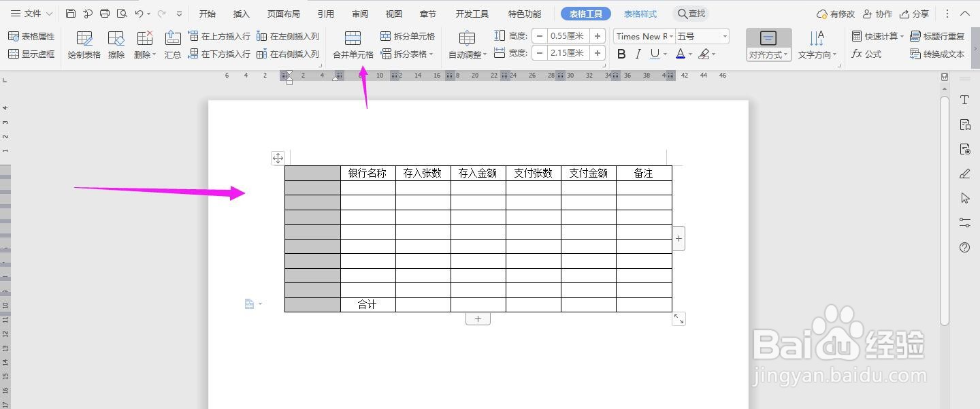
Task: Toggle bold formatting with the B button
Action: 621,53
